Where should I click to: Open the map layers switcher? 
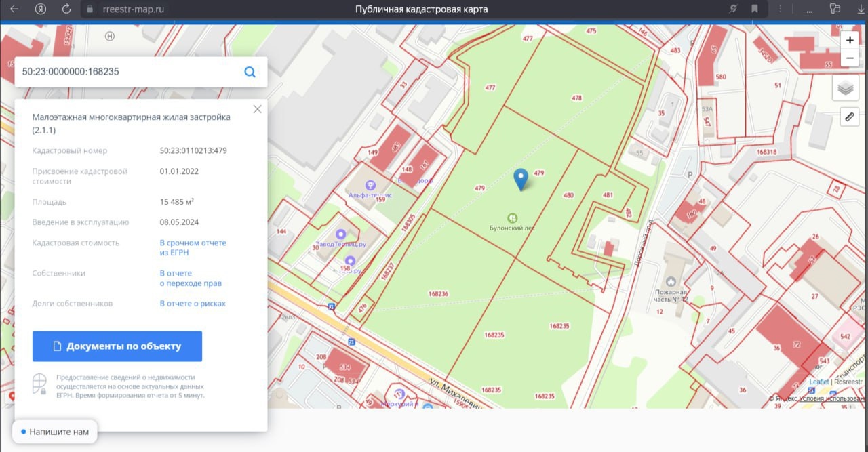click(x=845, y=88)
